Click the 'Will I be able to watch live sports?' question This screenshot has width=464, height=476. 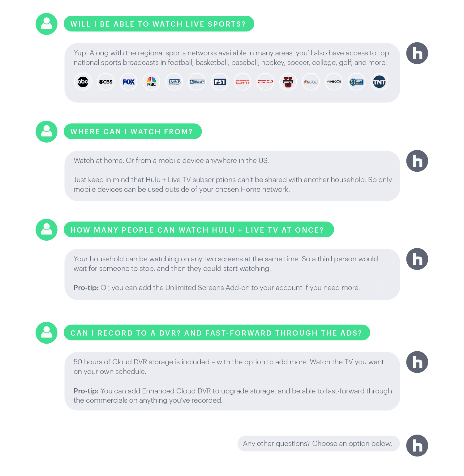click(159, 24)
